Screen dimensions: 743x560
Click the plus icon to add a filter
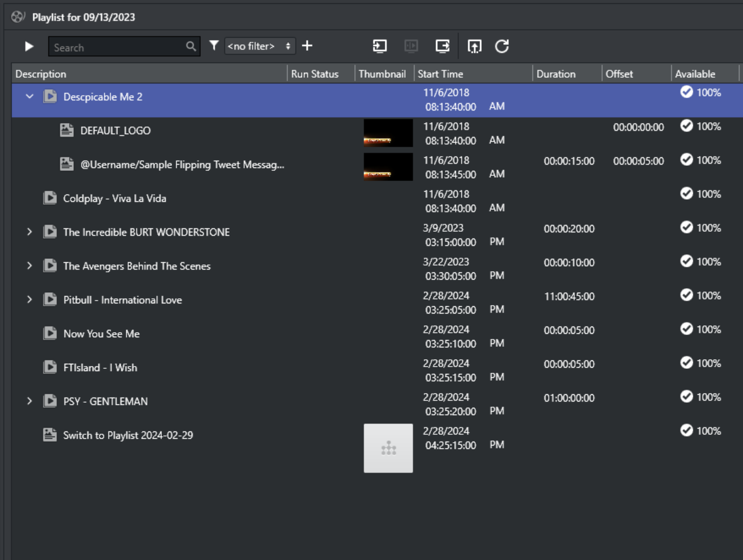(307, 46)
